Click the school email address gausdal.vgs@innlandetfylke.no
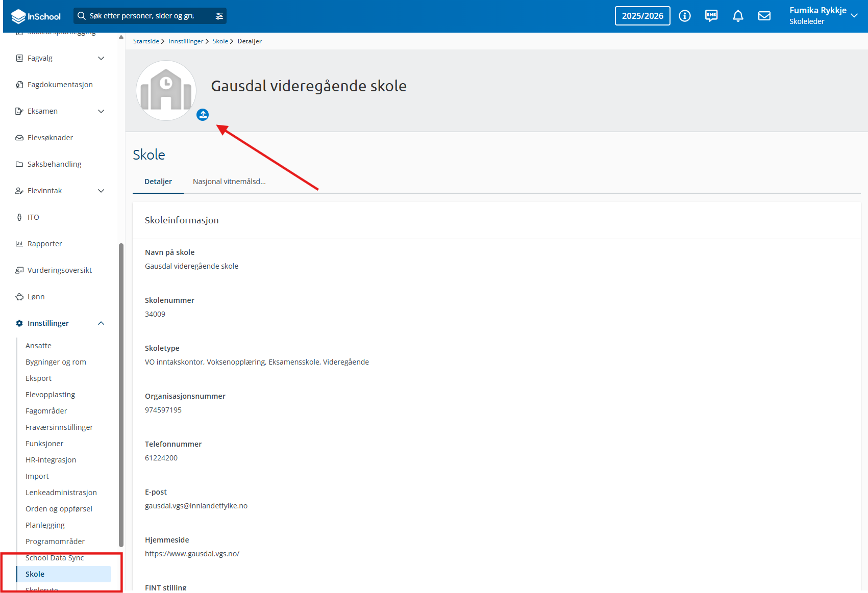The width and height of the screenshot is (868, 593). tap(196, 506)
